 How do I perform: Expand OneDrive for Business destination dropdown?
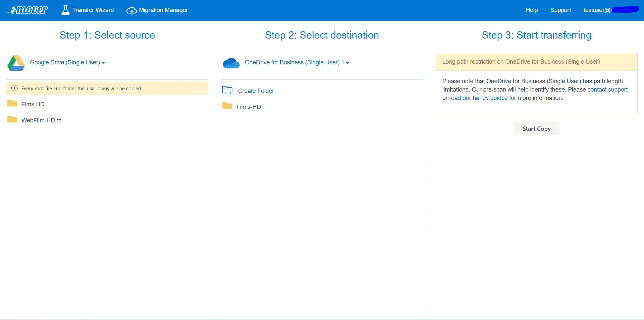point(297,62)
